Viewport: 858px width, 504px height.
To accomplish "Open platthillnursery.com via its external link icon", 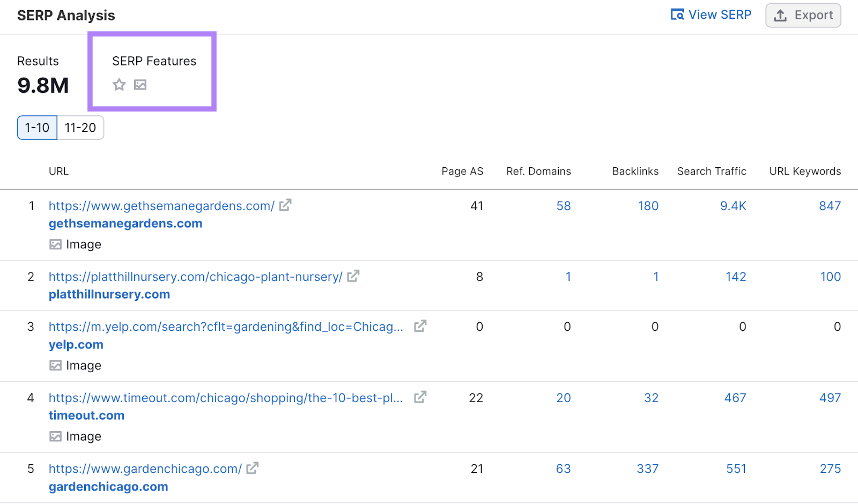I will (353, 276).
